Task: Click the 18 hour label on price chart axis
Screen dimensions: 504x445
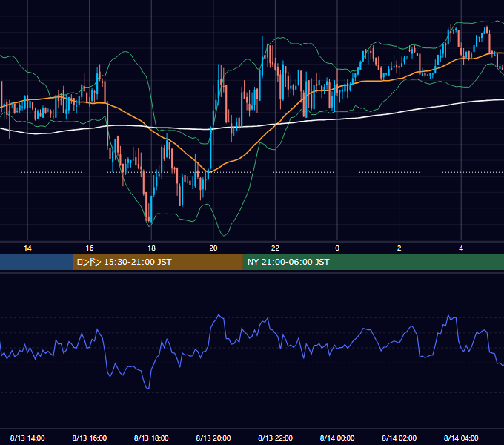Action: tap(151, 248)
